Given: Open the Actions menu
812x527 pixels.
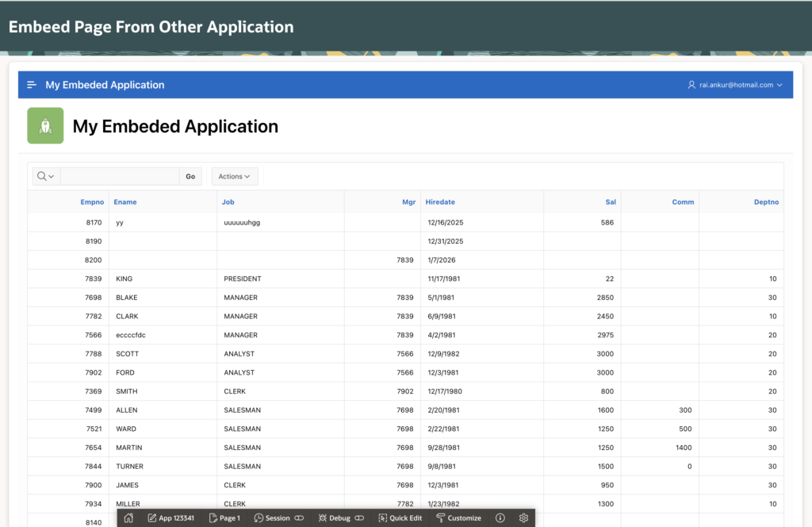Looking at the screenshot, I should (234, 175).
